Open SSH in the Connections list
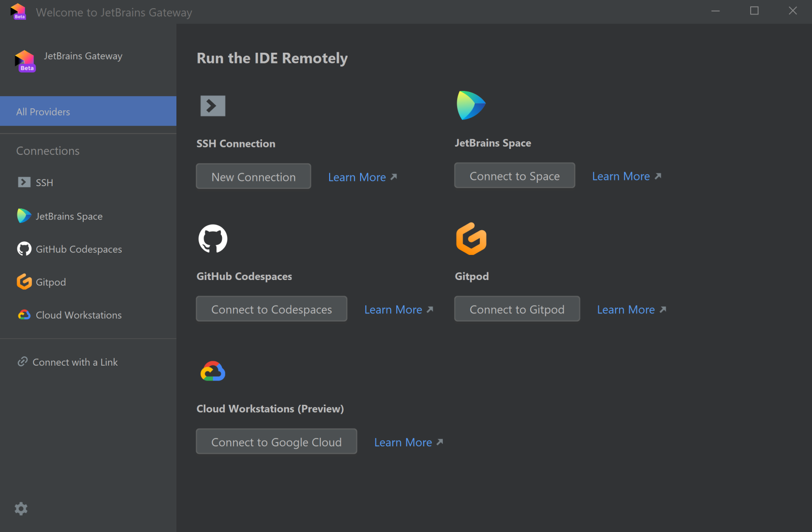Image resolution: width=812 pixels, height=532 pixels. click(44, 182)
